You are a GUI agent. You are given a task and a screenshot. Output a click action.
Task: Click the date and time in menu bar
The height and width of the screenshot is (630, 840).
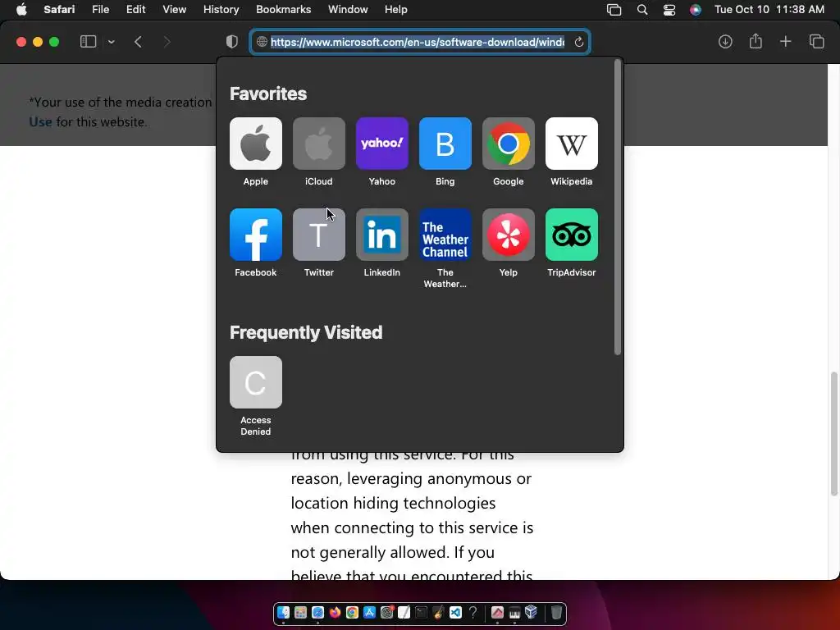[x=769, y=10]
